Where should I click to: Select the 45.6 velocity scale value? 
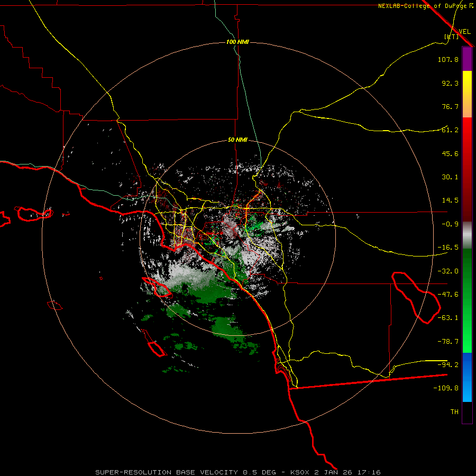click(x=450, y=153)
